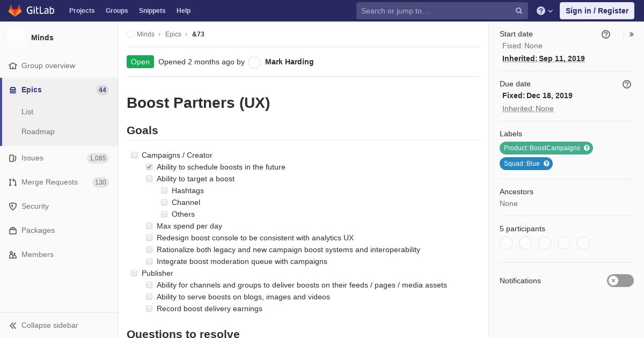Open the Help dropdown in the top bar

pyautogui.click(x=545, y=11)
